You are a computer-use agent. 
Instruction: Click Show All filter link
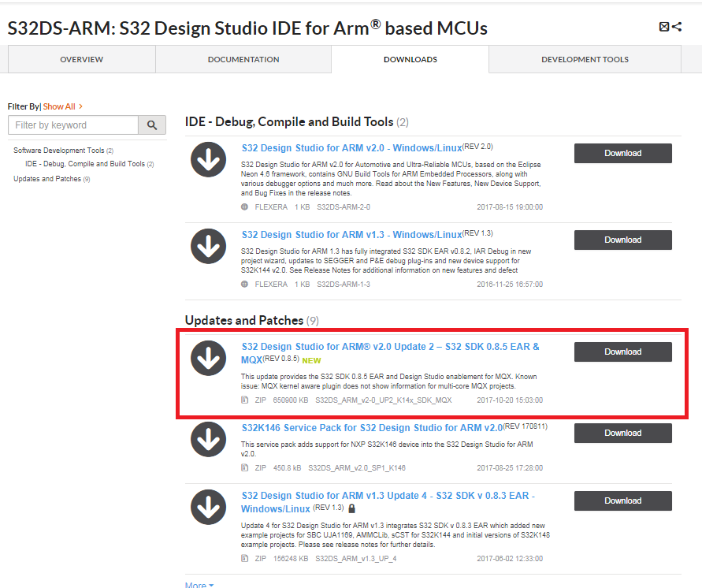point(63,106)
